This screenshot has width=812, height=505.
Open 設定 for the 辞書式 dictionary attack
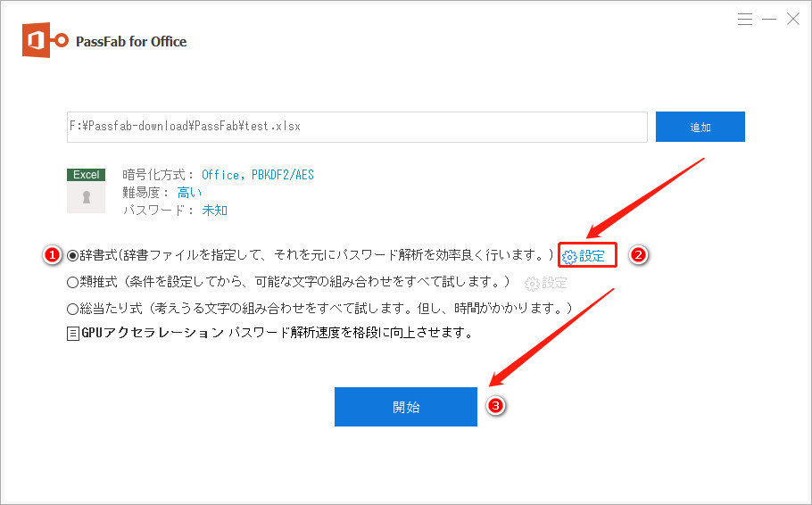point(584,256)
